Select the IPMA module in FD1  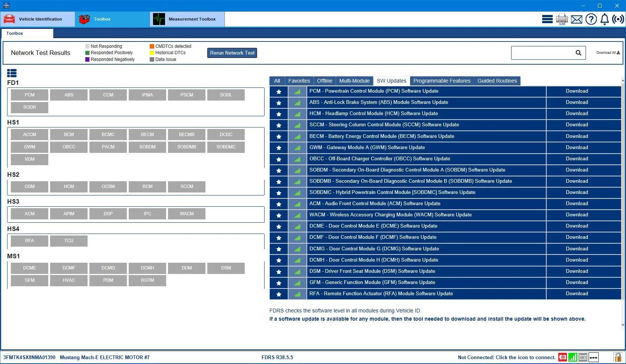pos(147,95)
